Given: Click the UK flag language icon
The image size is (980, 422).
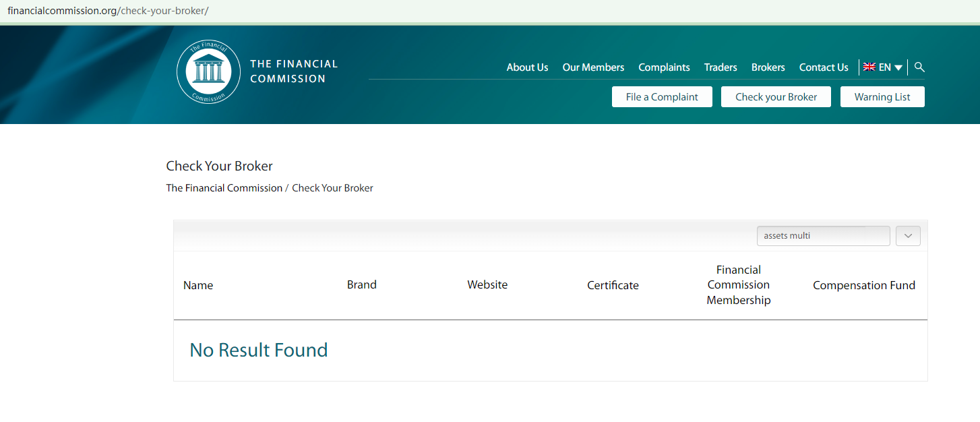Looking at the screenshot, I should coord(869,67).
